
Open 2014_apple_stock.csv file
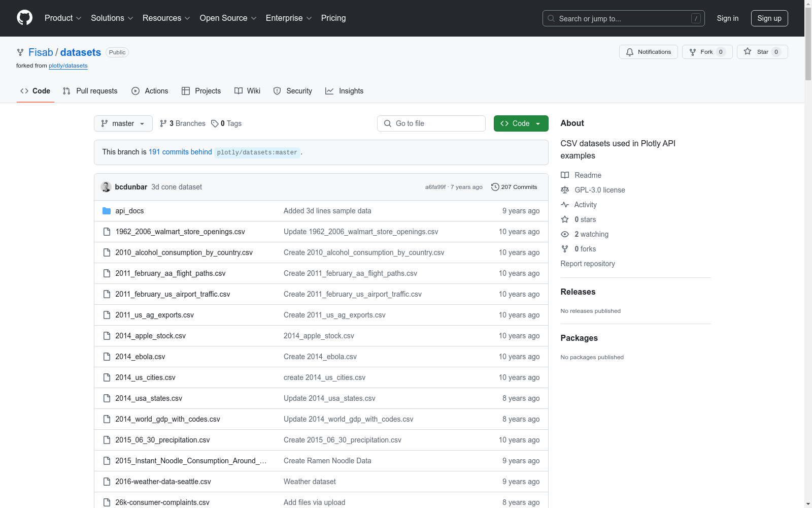tap(151, 336)
